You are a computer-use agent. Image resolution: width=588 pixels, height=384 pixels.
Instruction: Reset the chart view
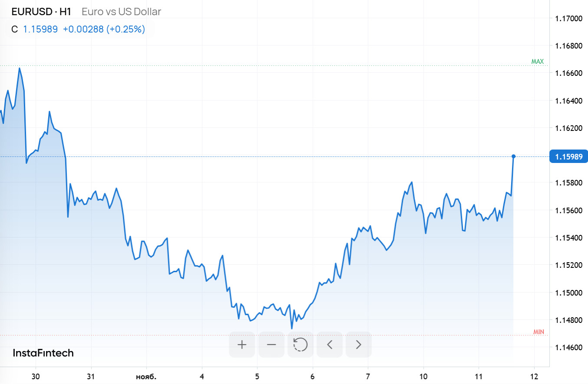[300, 345]
